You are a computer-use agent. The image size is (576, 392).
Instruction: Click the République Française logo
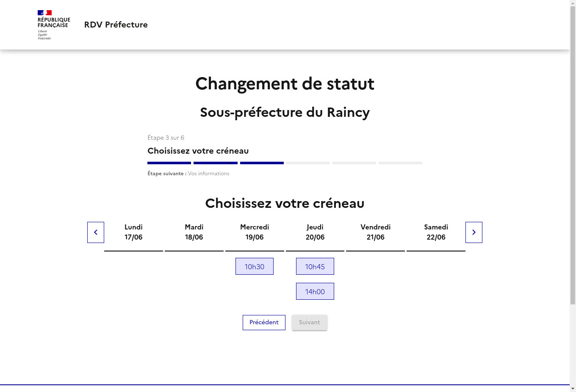[x=54, y=25]
